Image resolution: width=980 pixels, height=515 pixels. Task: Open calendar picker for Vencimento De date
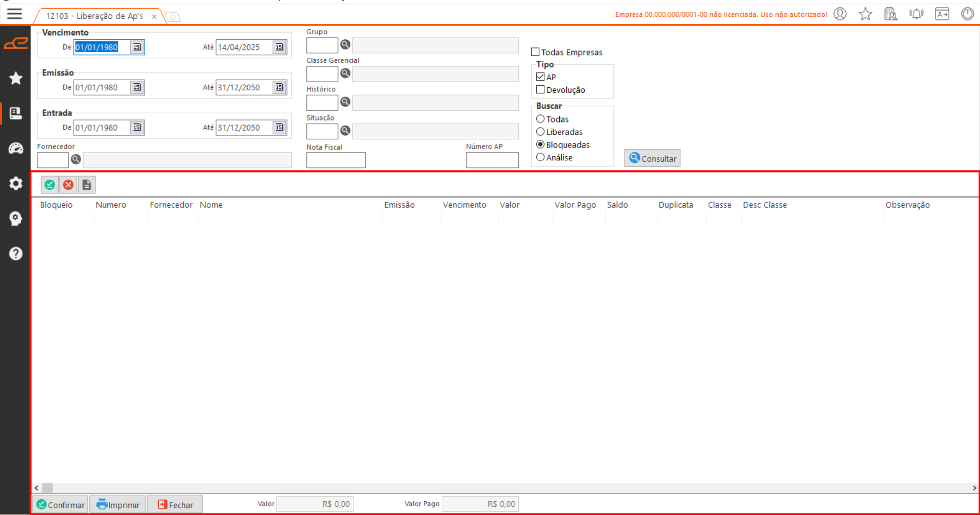pos(137,47)
